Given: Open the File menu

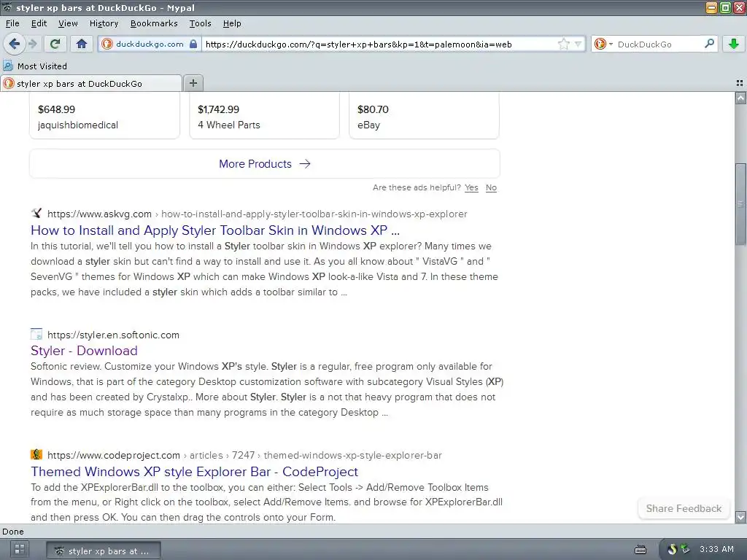Looking at the screenshot, I should (x=12, y=23).
